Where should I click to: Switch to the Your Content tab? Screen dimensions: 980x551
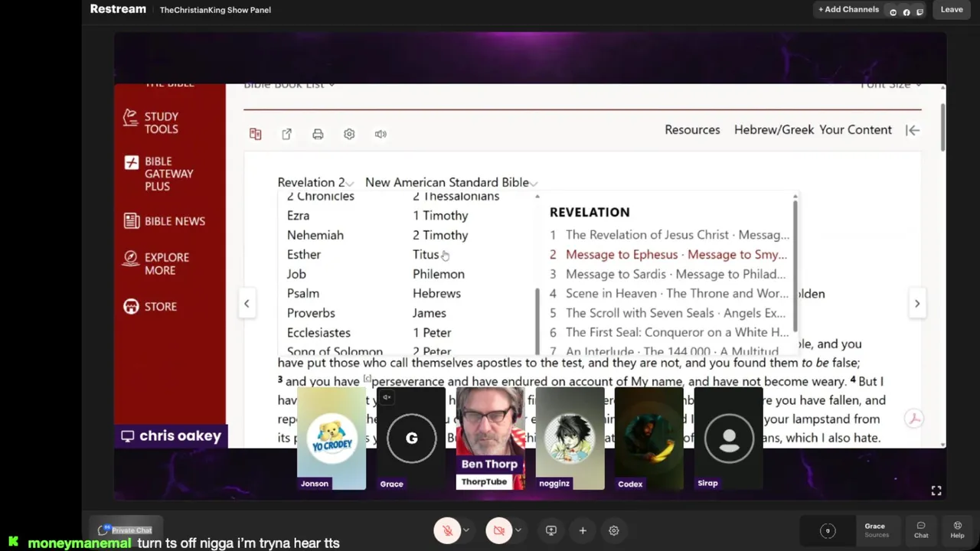click(855, 130)
